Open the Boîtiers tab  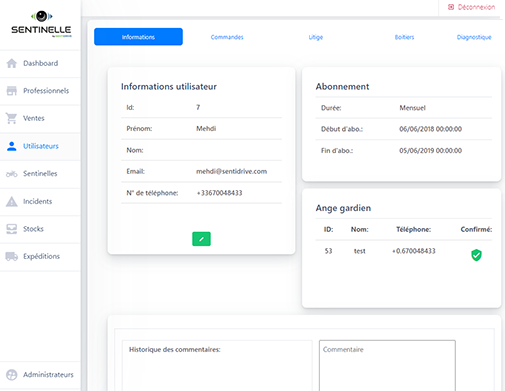[404, 37]
